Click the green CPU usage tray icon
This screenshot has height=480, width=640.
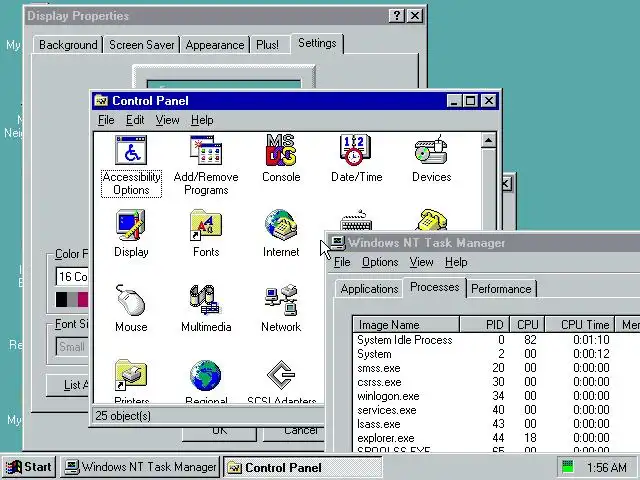point(567,467)
